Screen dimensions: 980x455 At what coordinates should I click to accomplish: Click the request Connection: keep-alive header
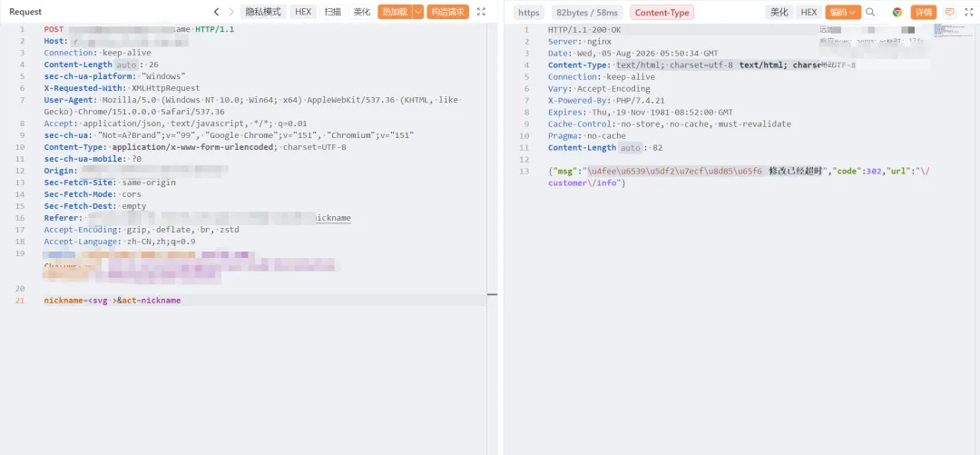(x=97, y=53)
